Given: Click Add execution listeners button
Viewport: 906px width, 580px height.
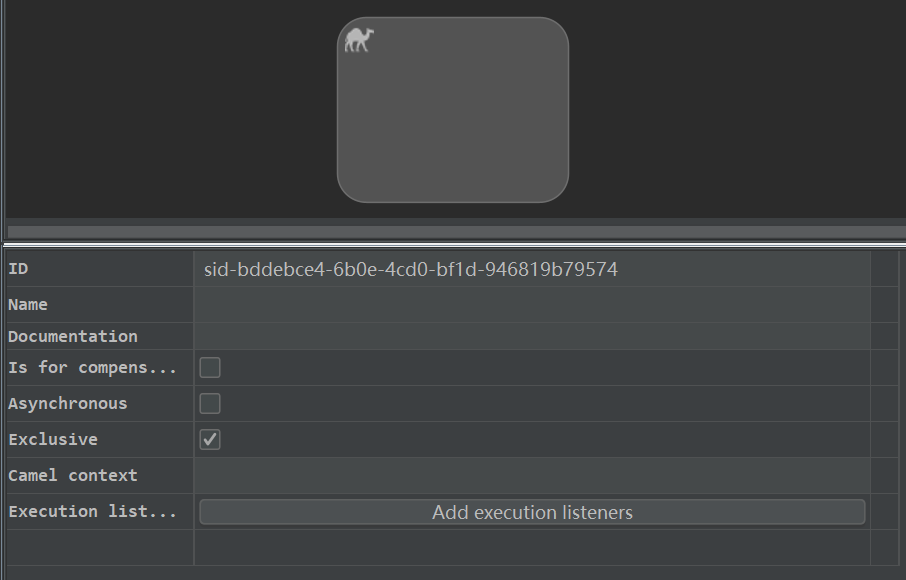Looking at the screenshot, I should tap(532, 512).
